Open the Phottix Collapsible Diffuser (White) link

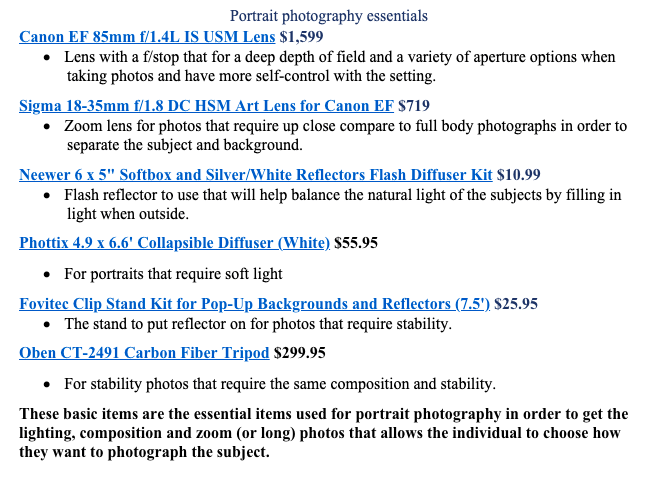click(175, 243)
